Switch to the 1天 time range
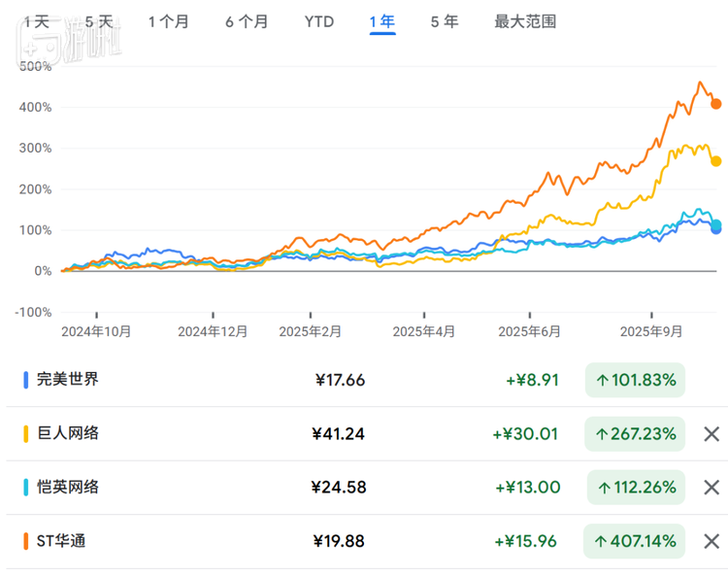 [37, 21]
